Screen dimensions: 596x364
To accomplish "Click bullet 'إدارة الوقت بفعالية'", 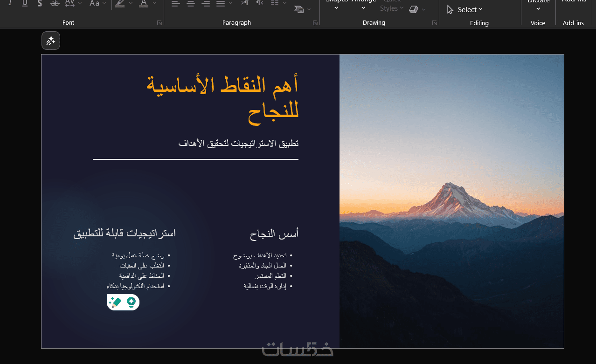I will tap(265, 286).
